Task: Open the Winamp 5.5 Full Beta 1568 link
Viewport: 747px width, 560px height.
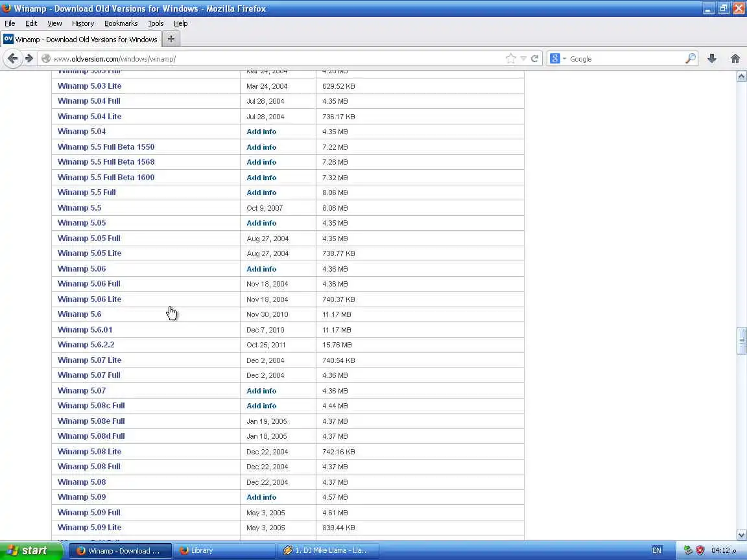Action: (x=106, y=162)
